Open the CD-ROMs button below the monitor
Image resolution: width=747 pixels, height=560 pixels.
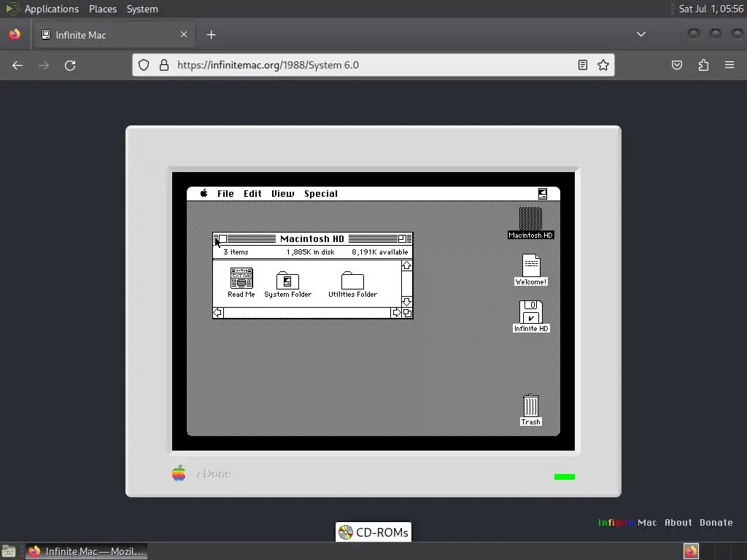click(x=373, y=532)
